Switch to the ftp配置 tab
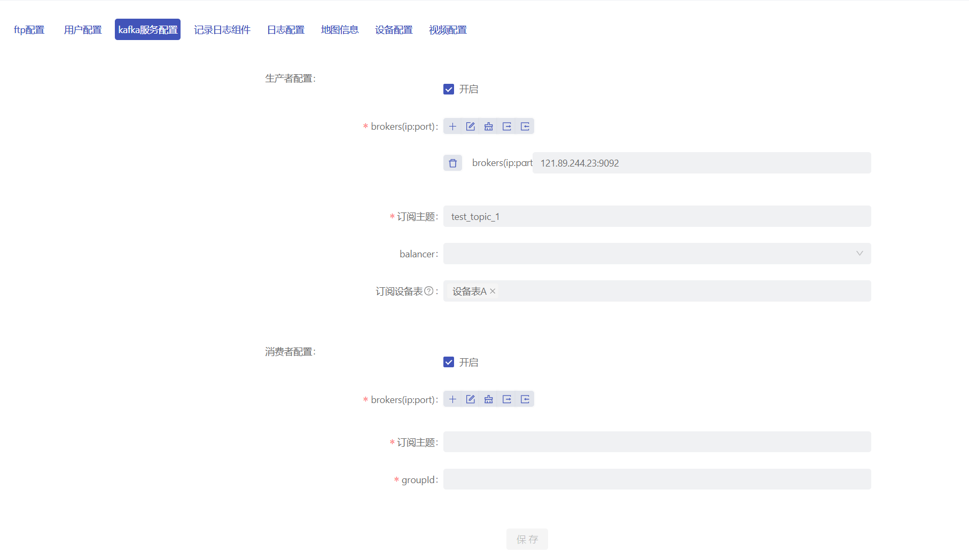The height and width of the screenshot is (560, 969). 29,30
